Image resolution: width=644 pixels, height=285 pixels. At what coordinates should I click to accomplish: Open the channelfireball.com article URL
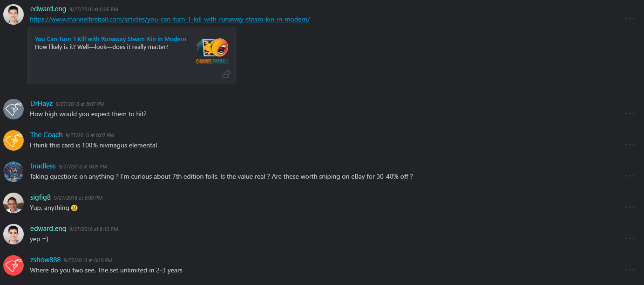pyautogui.click(x=170, y=19)
